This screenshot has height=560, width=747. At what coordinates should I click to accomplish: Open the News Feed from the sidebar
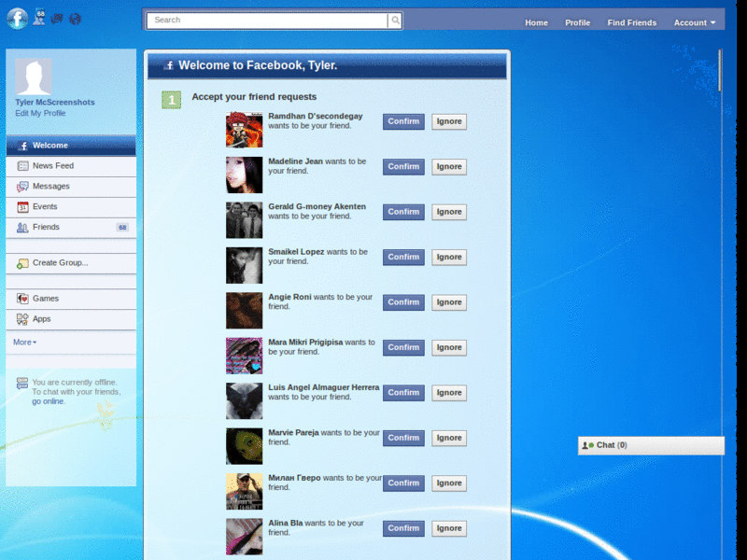pos(23,165)
